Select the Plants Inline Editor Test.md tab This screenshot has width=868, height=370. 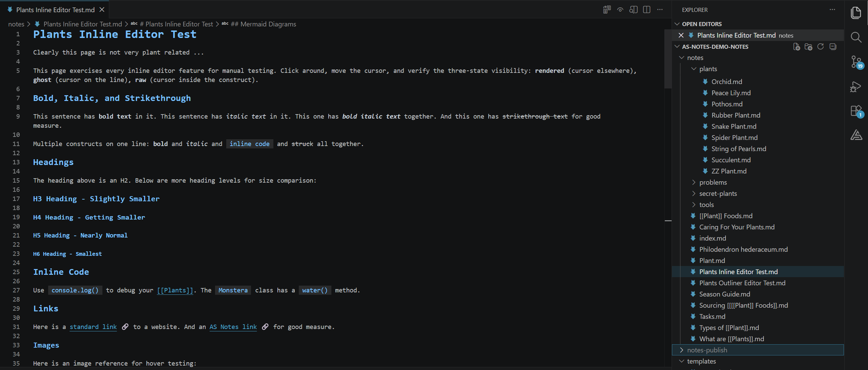click(x=54, y=9)
